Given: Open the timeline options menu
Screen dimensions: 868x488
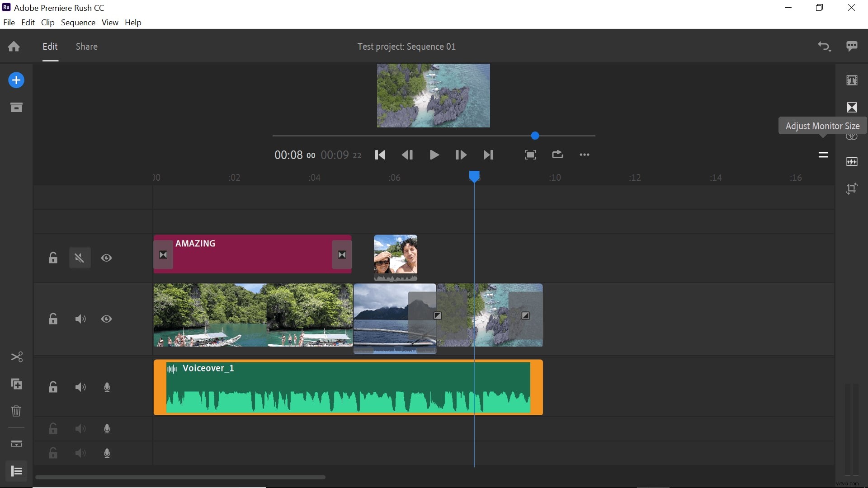Looking at the screenshot, I should click(x=823, y=155).
